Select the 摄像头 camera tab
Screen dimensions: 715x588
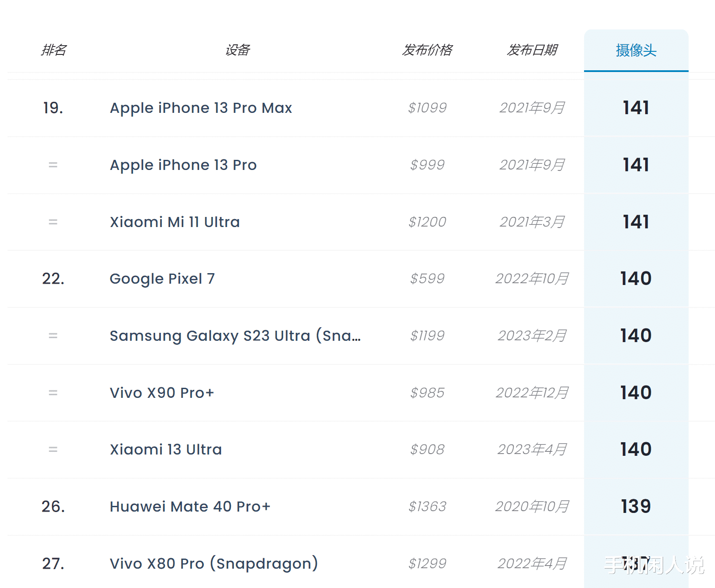pos(636,51)
